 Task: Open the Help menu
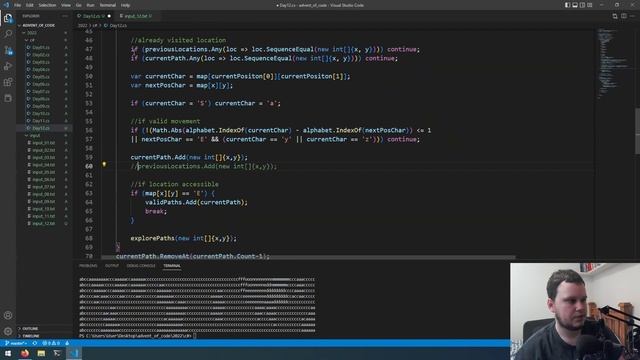[x=125, y=5]
